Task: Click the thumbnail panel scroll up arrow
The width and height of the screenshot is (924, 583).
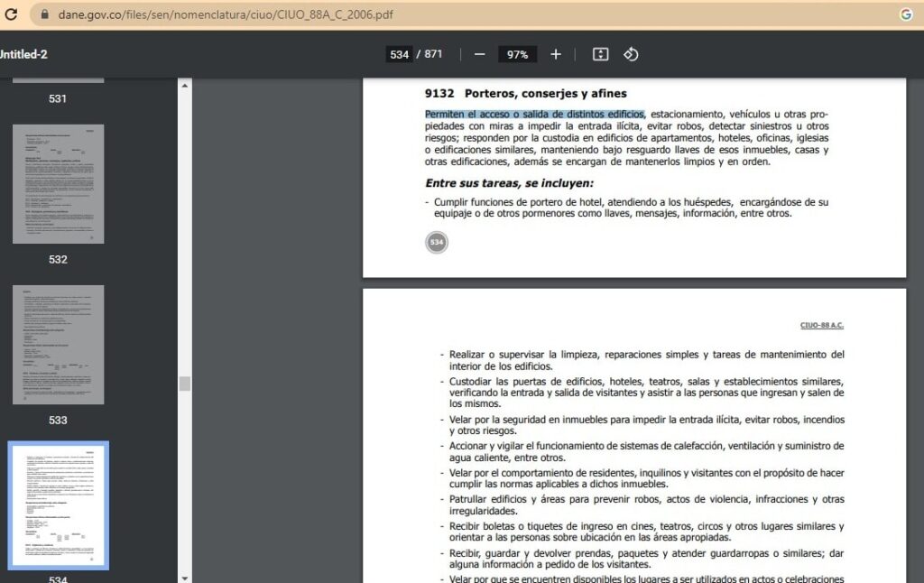Action: (x=185, y=86)
